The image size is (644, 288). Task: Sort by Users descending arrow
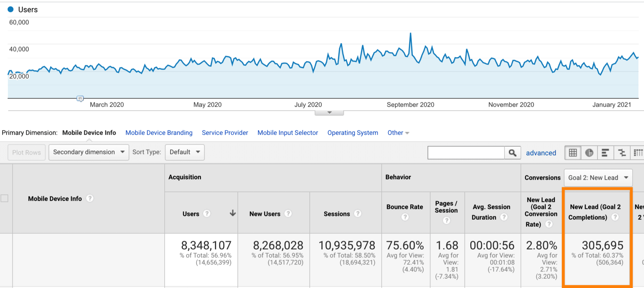pos(233,213)
